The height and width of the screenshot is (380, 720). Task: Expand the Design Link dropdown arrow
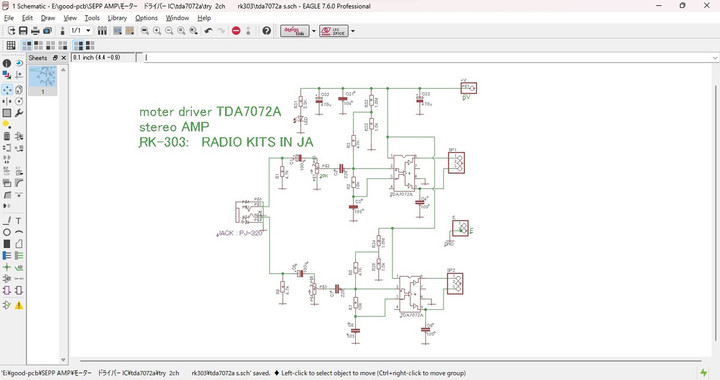tap(314, 31)
